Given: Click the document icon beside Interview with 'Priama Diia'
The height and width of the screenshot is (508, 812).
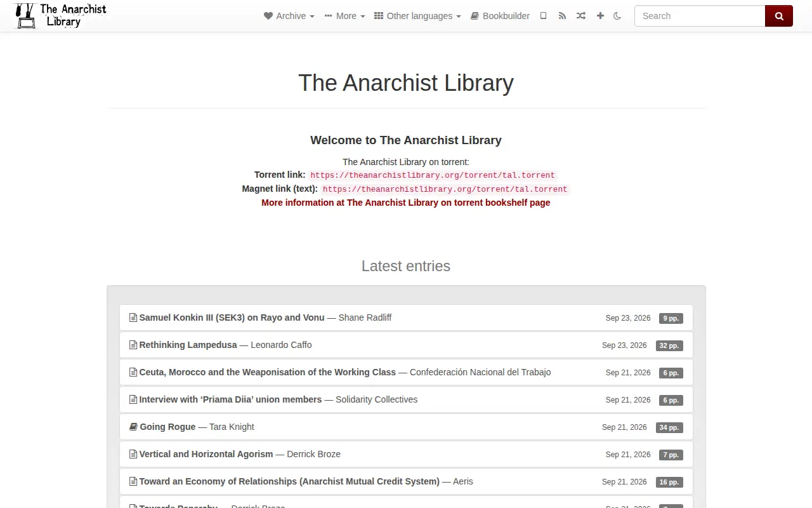Looking at the screenshot, I should point(133,399).
